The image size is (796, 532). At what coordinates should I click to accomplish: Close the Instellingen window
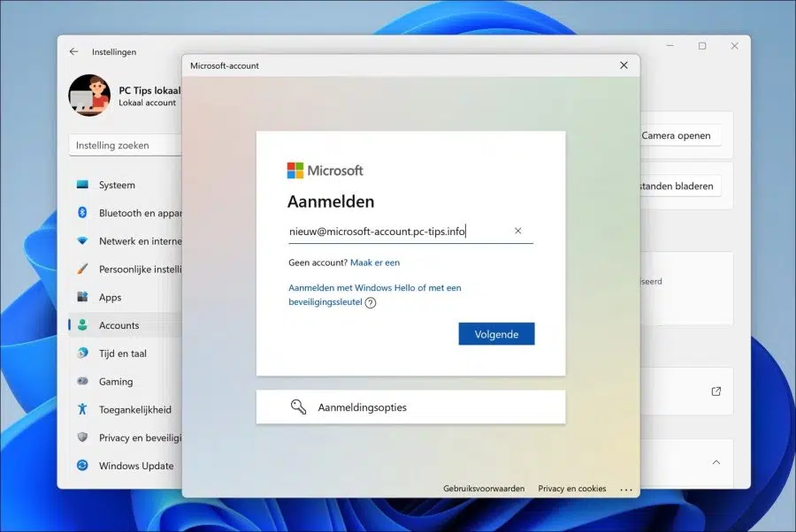point(735,46)
